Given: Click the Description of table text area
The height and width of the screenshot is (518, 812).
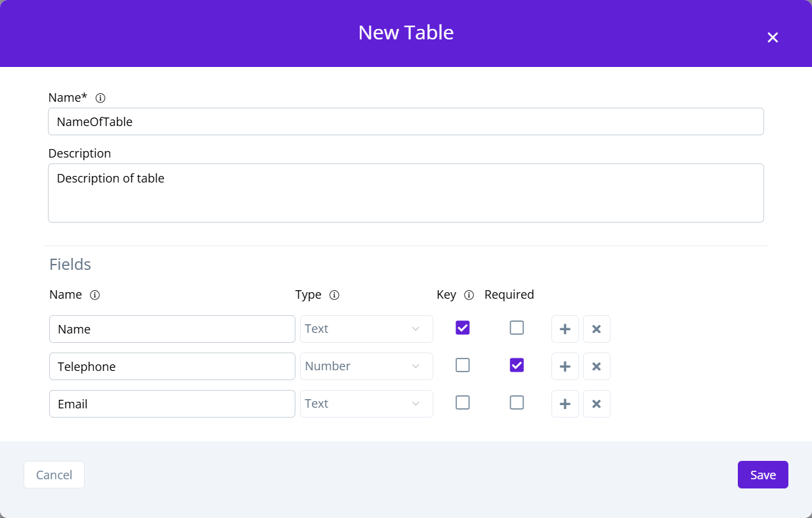Looking at the screenshot, I should pos(406,192).
